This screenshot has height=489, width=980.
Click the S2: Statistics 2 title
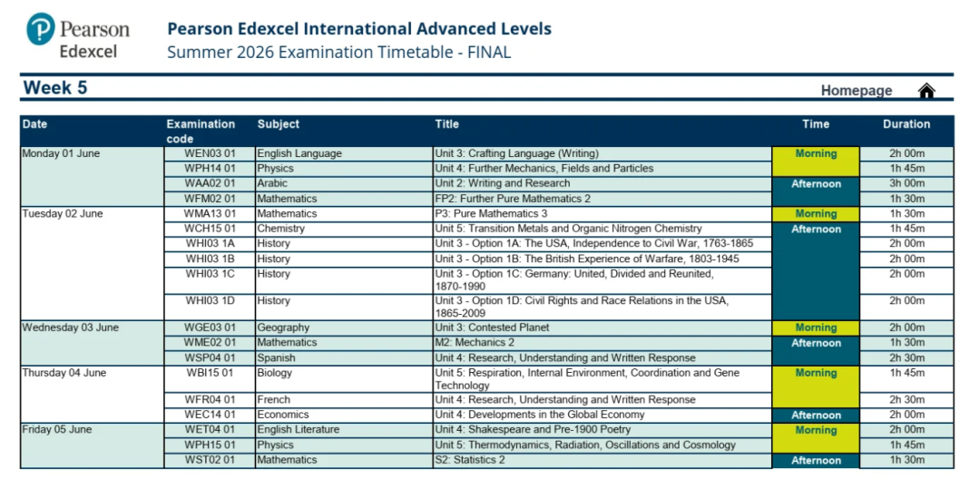point(470,460)
